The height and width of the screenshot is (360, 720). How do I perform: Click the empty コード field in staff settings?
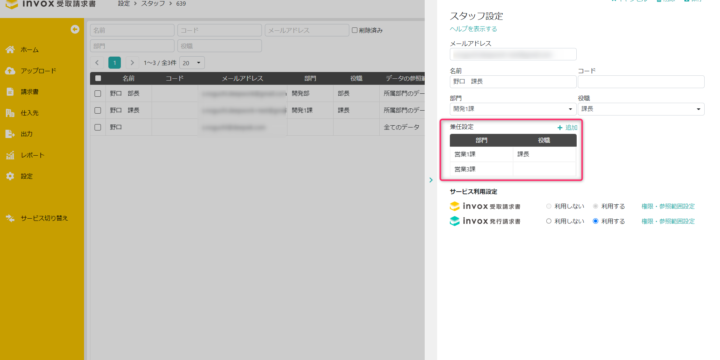point(641,82)
